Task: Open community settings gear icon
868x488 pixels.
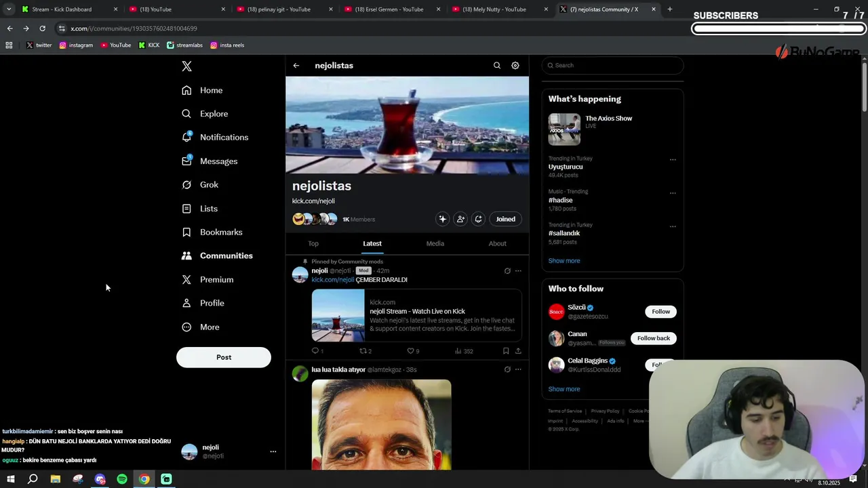Action: pos(515,66)
